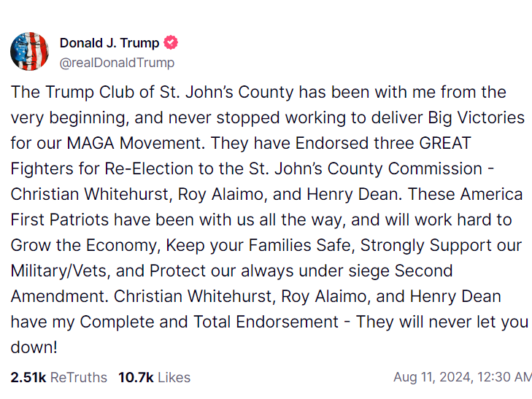Click the 10.7k Likes count
532x399 pixels.
(x=154, y=377)
